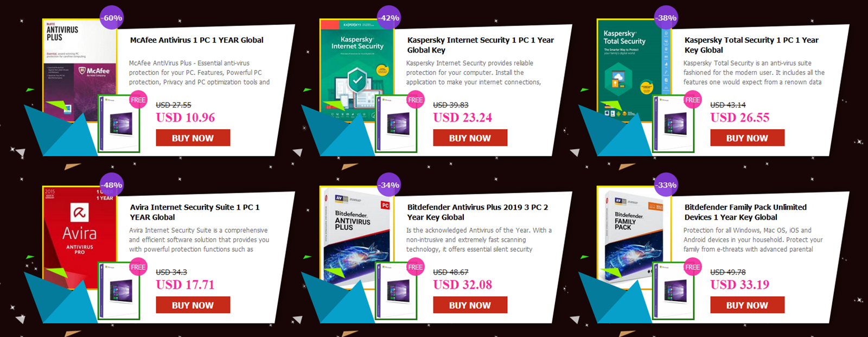Click the -42% discount badge on Kaspersky

[x=389, y=18]
